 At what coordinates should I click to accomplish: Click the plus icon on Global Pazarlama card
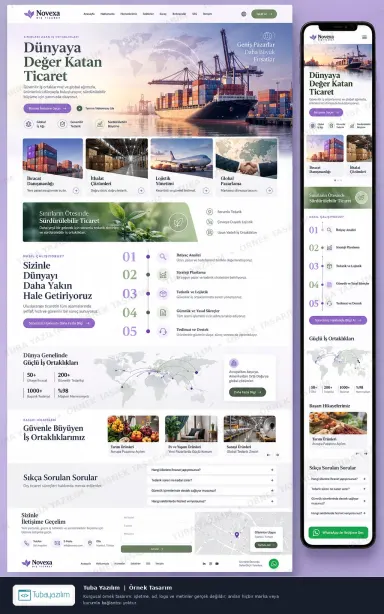[269, 191]
